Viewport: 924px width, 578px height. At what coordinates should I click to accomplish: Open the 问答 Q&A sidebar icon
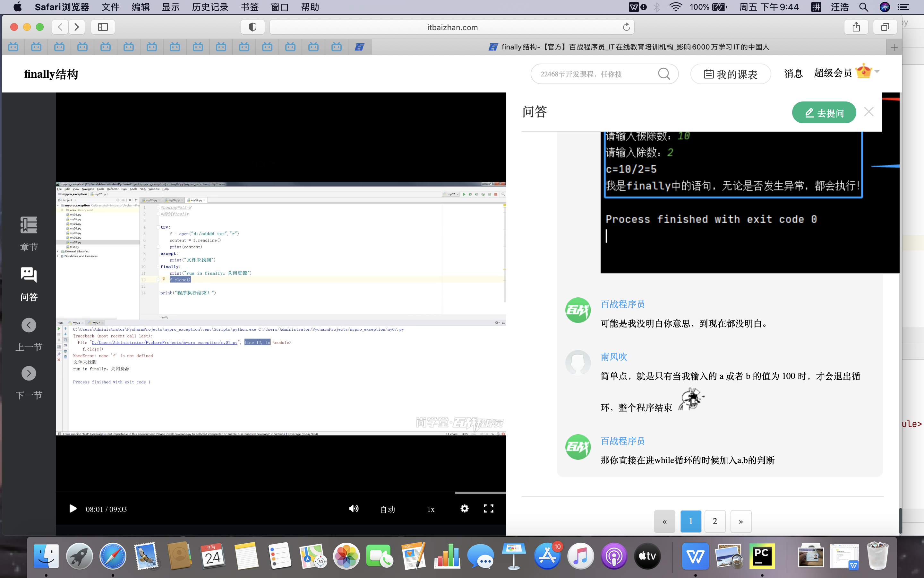tap(29, 275)
